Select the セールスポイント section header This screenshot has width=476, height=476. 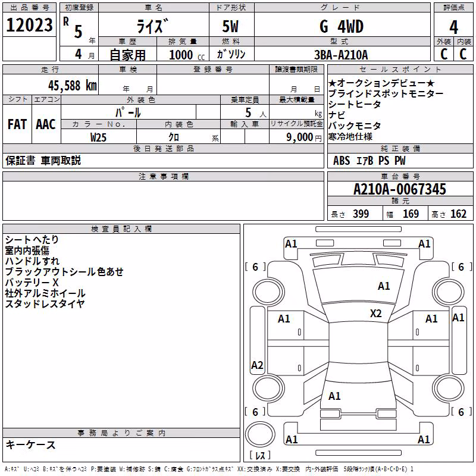point(400,70)
